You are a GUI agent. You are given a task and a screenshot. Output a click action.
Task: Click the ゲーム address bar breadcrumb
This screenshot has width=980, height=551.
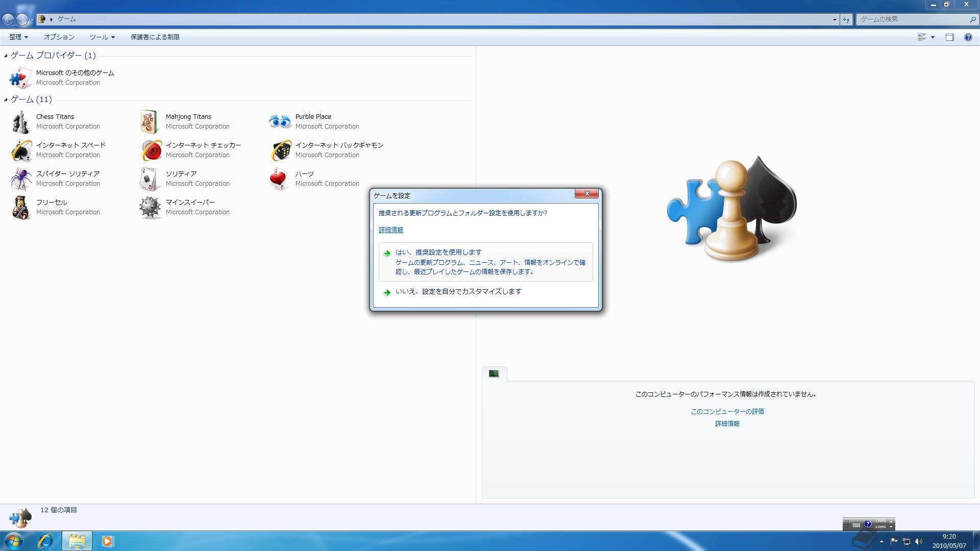66,19
